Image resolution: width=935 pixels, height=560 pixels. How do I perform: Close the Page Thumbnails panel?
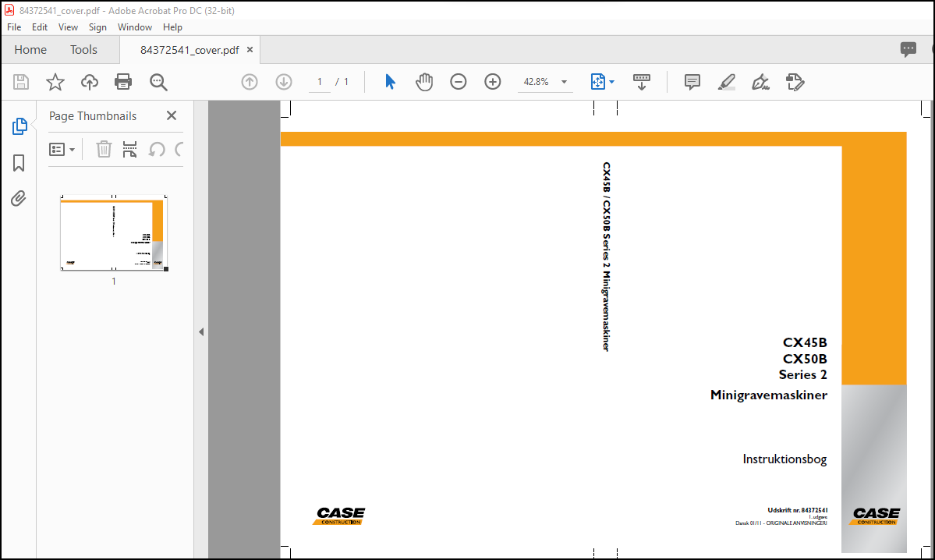click(x=172, y=115)
